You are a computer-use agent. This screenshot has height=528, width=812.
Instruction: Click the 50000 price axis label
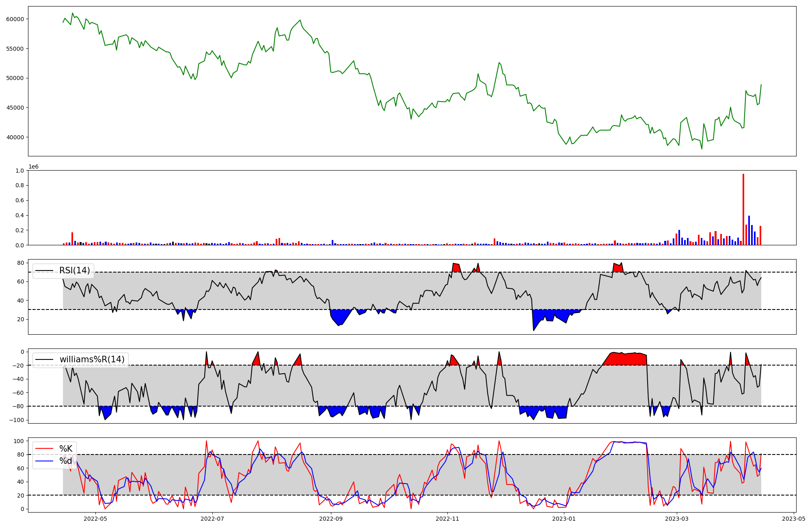point(15,78)
